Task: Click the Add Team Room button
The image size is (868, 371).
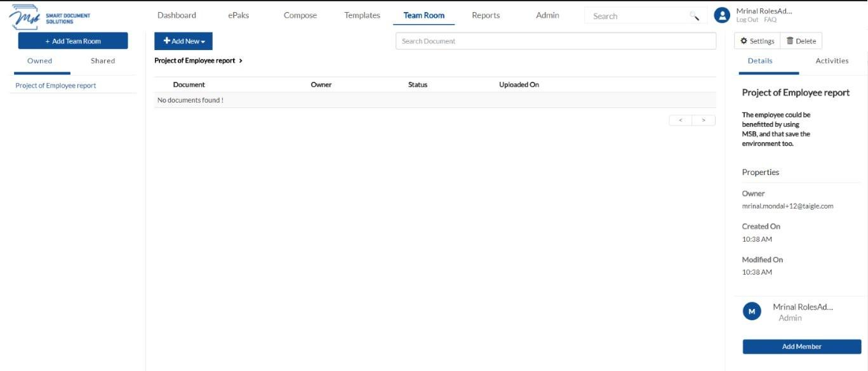Action: click(73, 41)
